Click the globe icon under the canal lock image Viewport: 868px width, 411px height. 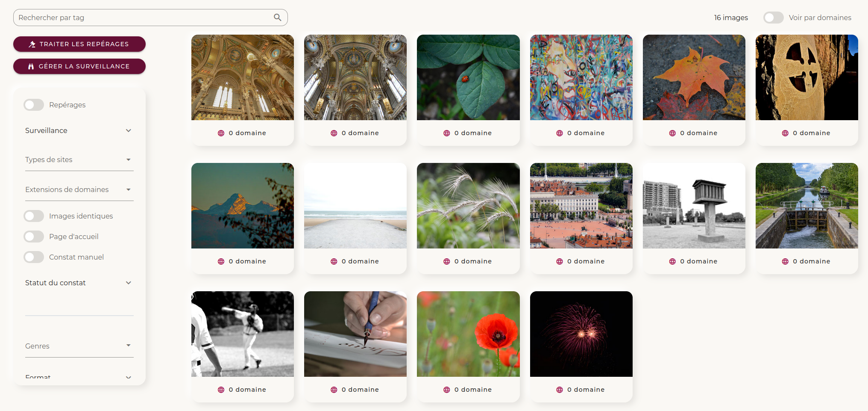coord(785,261)
